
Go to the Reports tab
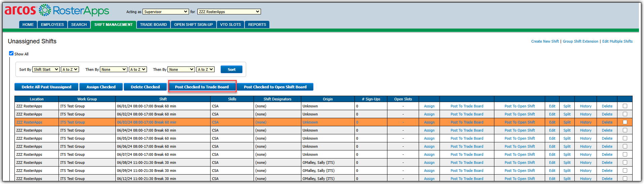[x=257, y=25]
